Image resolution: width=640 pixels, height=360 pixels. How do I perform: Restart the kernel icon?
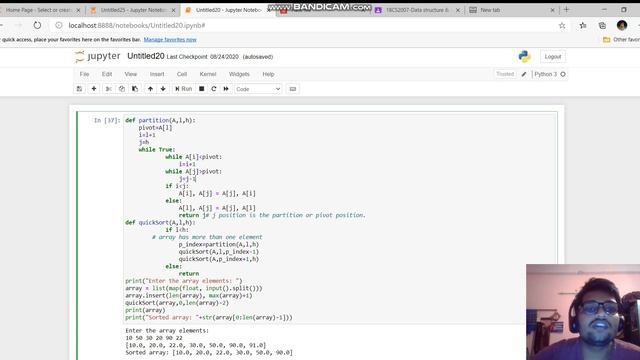213,89
